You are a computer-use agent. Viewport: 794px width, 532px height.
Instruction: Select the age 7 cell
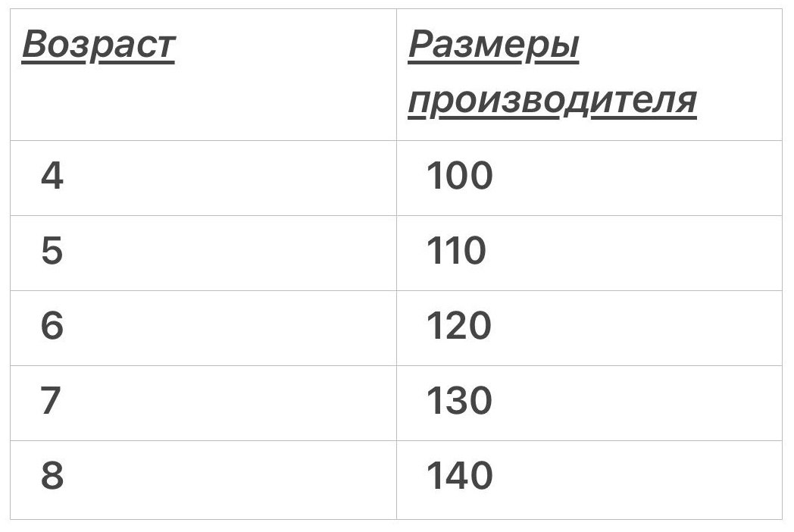203,403
